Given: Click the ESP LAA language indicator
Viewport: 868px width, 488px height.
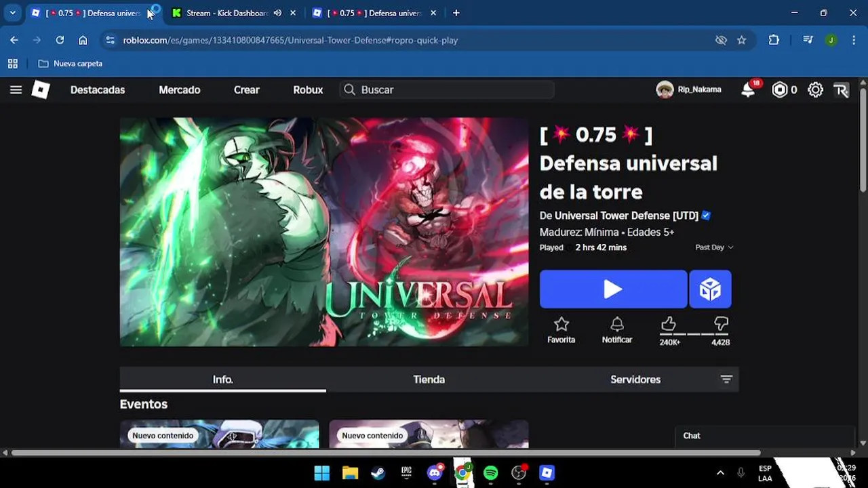Looking at the screenshot, I should click(765, 473).
